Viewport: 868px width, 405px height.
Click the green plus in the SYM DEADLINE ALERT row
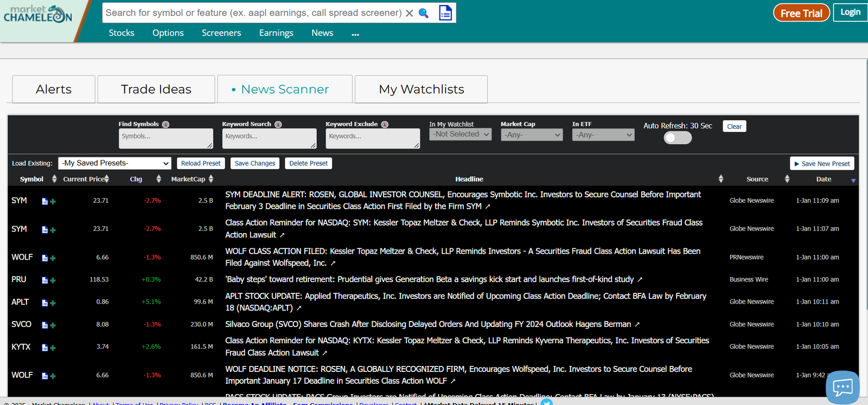coord(53,202)
